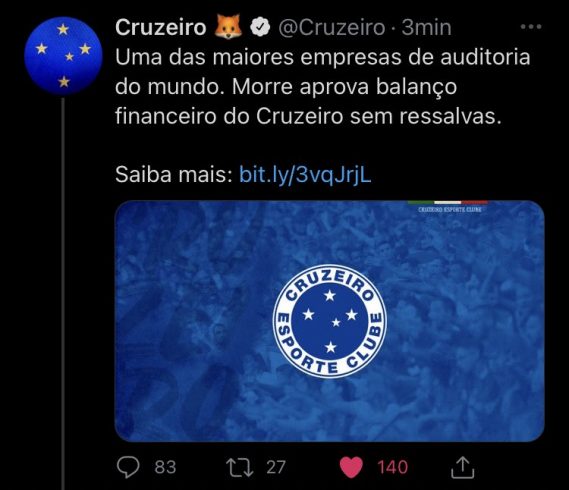Open the tweet text about auditoria
The width and height of the screenshot is (569, 490).
point(323,87)
